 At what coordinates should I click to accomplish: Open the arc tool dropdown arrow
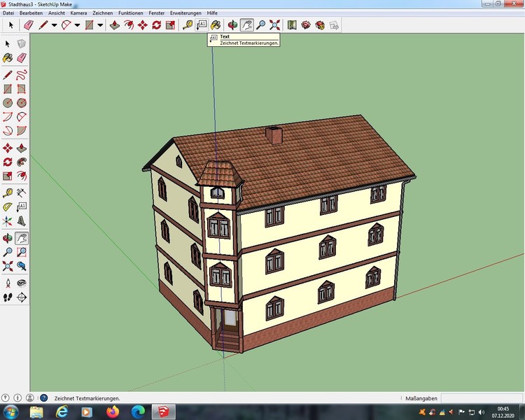(x=77, y=26)
